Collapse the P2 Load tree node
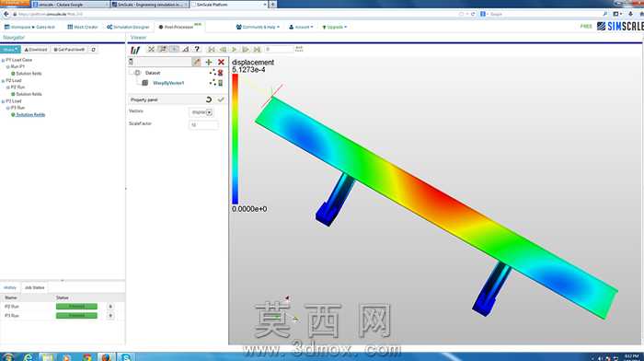Screen dimensions: 644x361 pos(4,81)
